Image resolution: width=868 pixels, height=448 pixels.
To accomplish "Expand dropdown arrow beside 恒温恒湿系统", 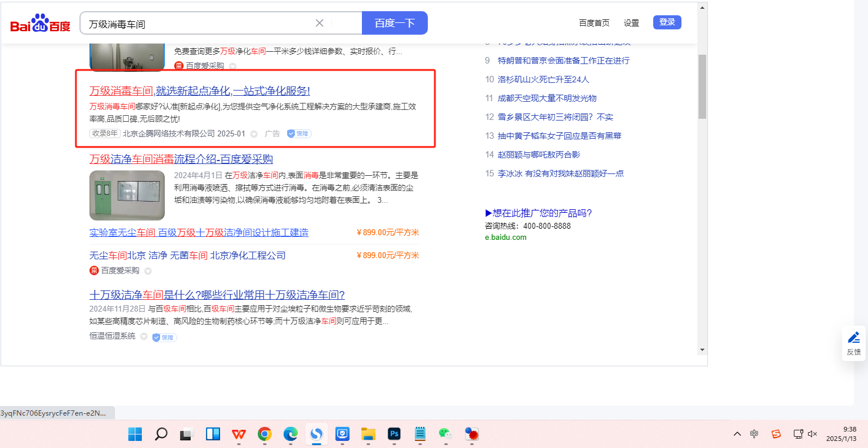I will [144, 337].
